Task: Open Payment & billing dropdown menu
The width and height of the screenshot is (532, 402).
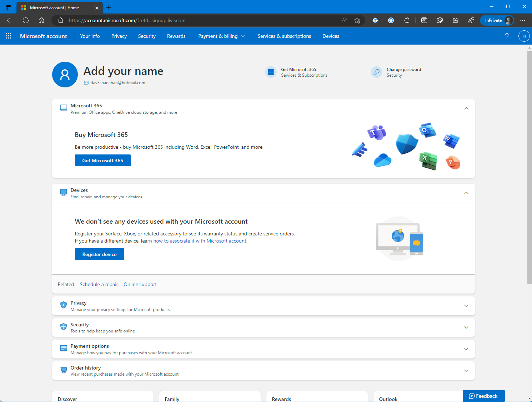Action: pyautogui.click(x=221, y=36)
